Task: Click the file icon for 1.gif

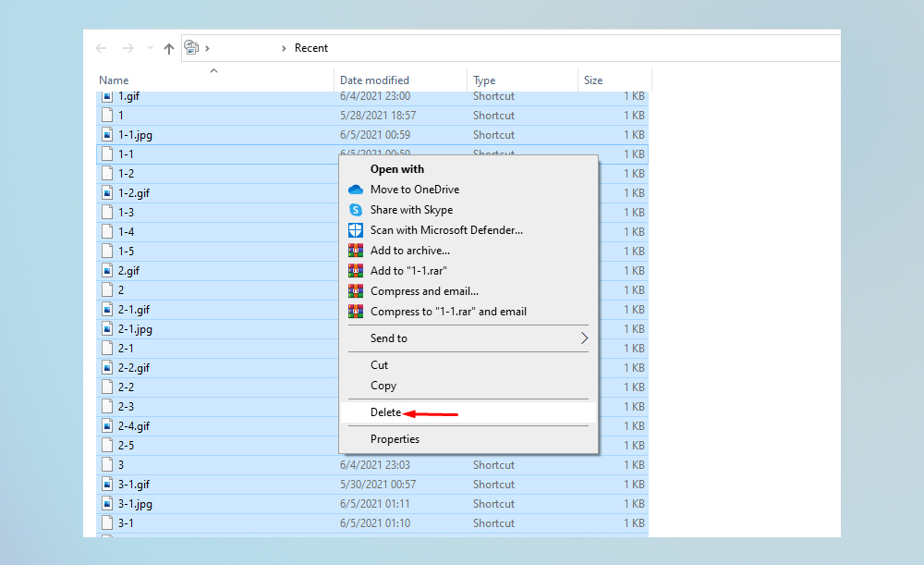Action: coord(107,96)
